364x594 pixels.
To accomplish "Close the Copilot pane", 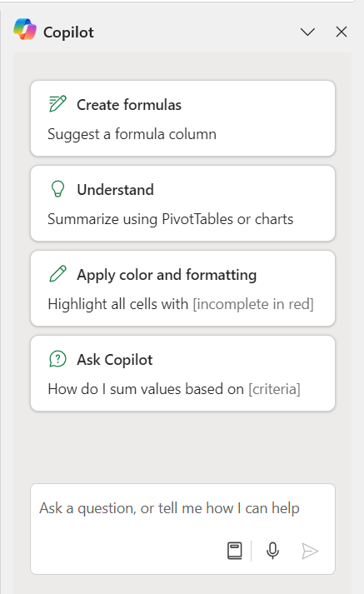I will (x=342, y=32).
